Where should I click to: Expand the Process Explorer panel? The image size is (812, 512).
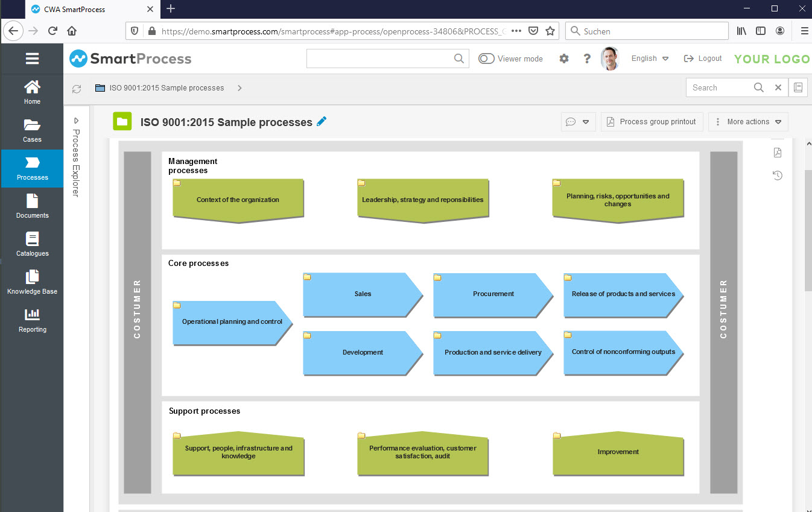(76, 120)
